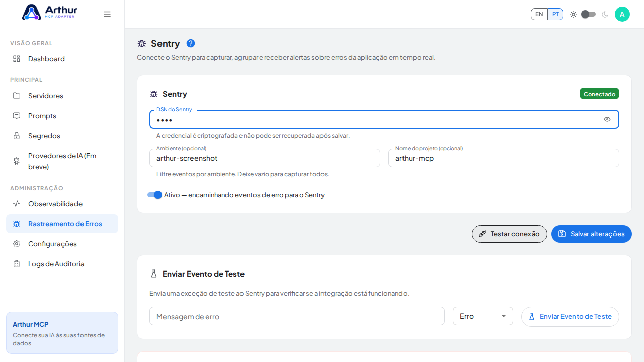Click the Mensagem de erro input
Screen dimensions: 644x362
(297, 316)
